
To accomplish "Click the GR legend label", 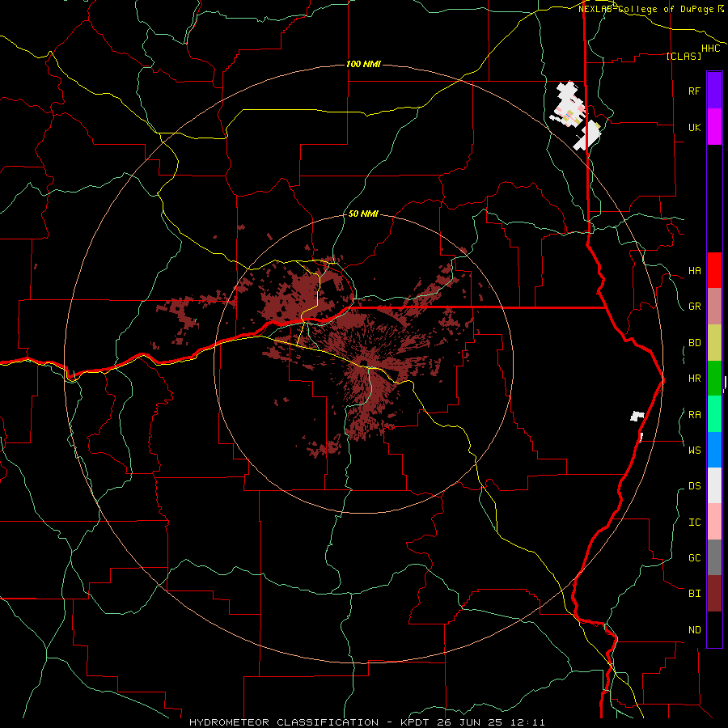I will pos(694,307).
